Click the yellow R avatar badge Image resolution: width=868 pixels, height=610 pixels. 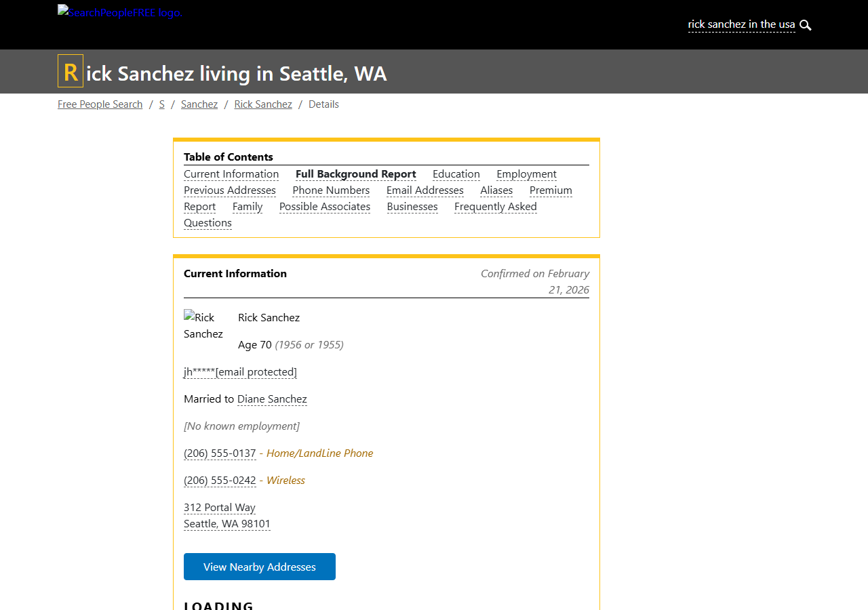click(69, 70)
